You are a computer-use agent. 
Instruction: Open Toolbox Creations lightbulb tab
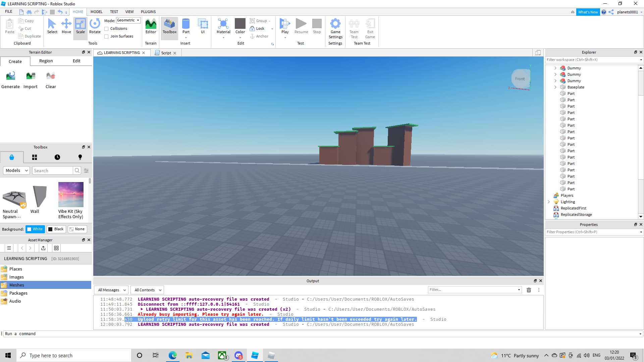click(80, 157)
